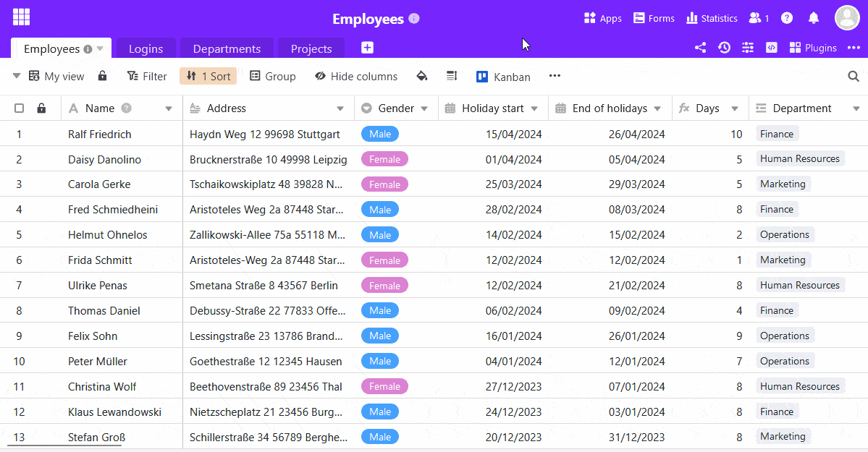This screenshot has height=452, width=868.
Task: Open the Department column dropdown arrow
Action: (856, 108)
